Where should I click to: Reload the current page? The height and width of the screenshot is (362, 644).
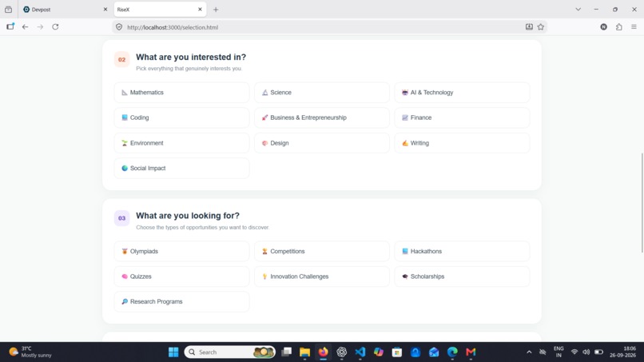click(x=55, y=27)
